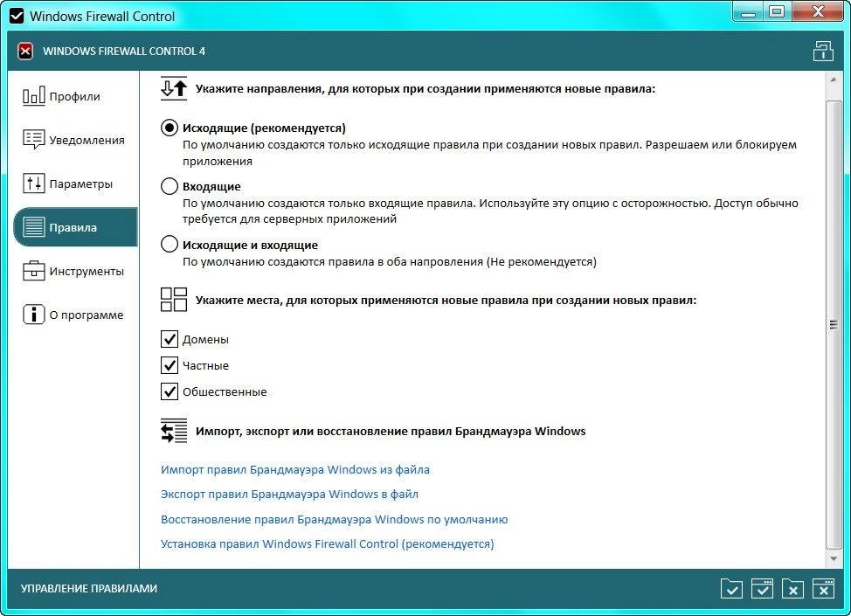
Task: Click Экспорт правил Брандмауэра Windows в файл
Action: click(289, 494)
